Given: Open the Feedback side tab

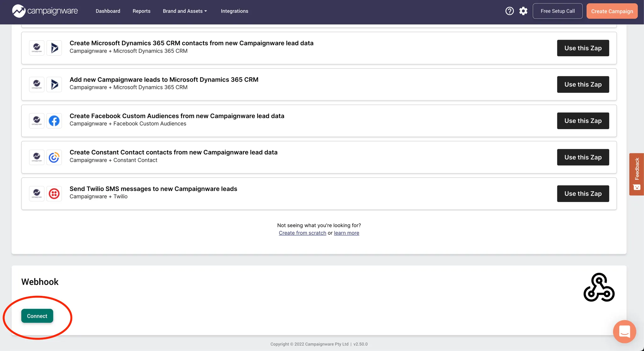Looking at the screenshot, I should 636,174.
